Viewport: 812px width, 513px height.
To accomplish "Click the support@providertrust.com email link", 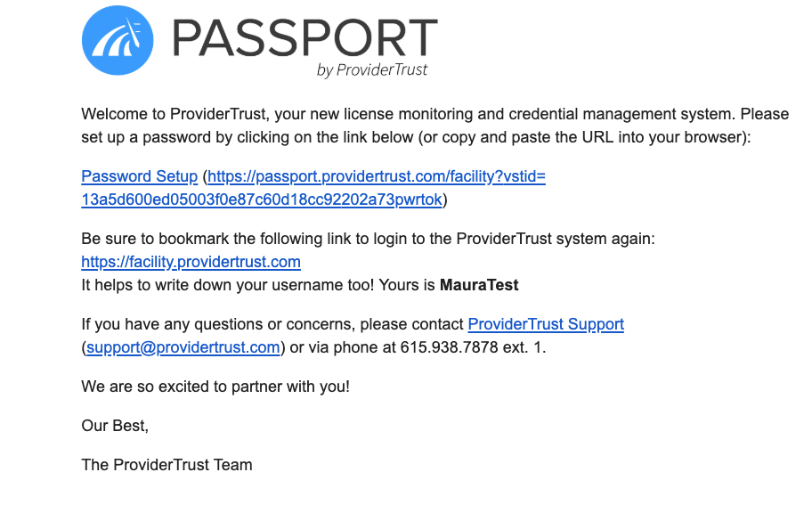I will click(x=183, y=347).
